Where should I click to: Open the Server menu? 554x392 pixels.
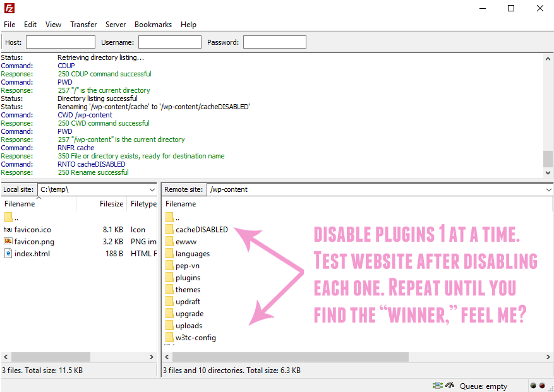[x=116, y=25]
